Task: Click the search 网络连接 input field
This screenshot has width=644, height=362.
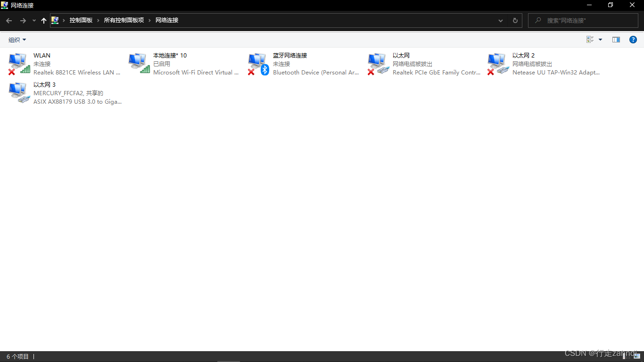Action: [583, 21]
